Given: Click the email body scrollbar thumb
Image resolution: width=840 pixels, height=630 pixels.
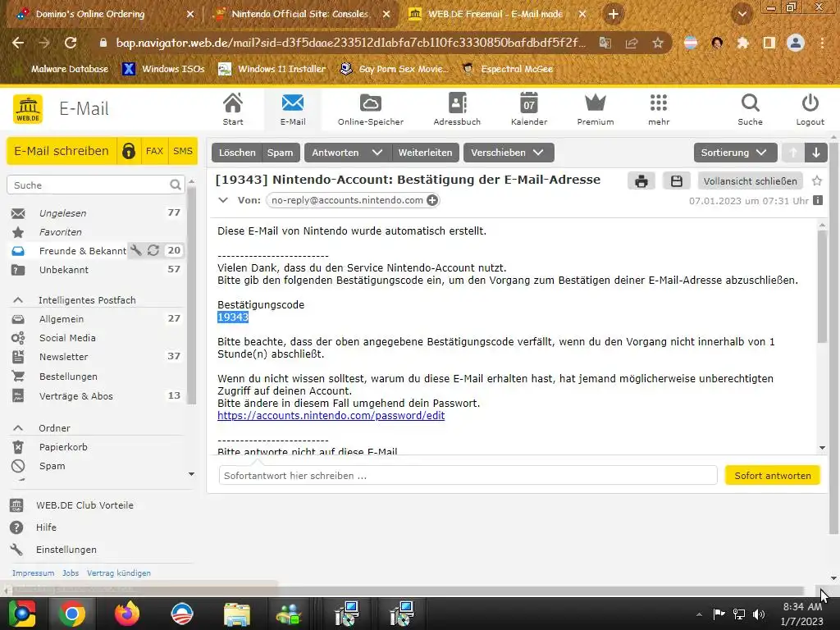Looking at the screenshot, I should click(x=822, y=286).
